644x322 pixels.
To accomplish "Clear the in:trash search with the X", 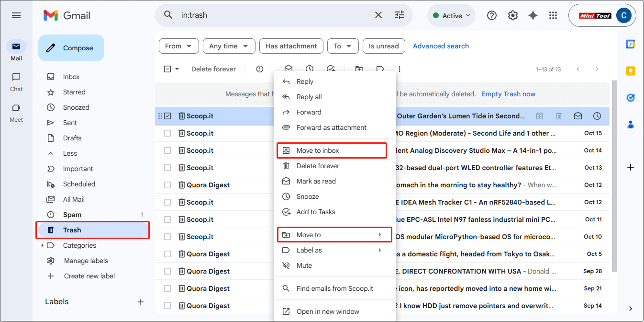I will pos(378,15).
